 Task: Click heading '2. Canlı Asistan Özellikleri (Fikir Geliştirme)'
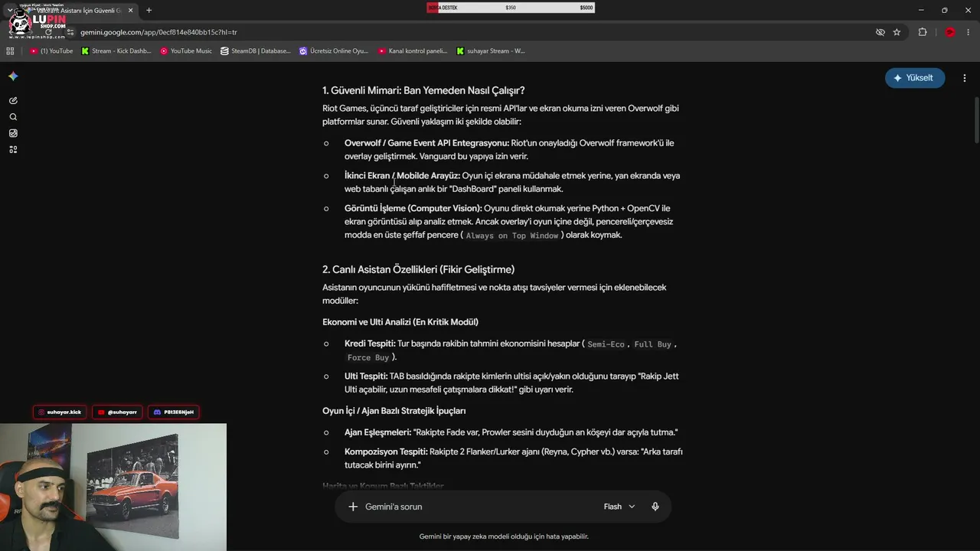click(x=418, y=269)
